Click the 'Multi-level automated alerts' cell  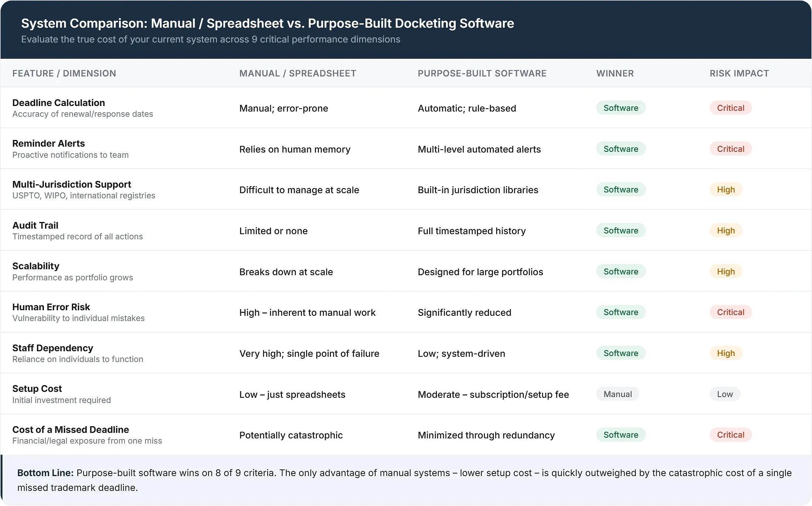click(479, 149)
